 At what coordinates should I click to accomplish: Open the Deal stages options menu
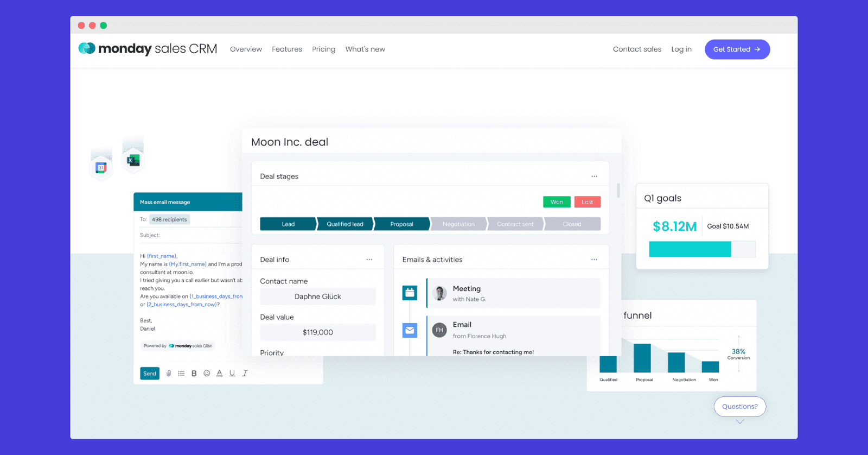coord(594,176)
